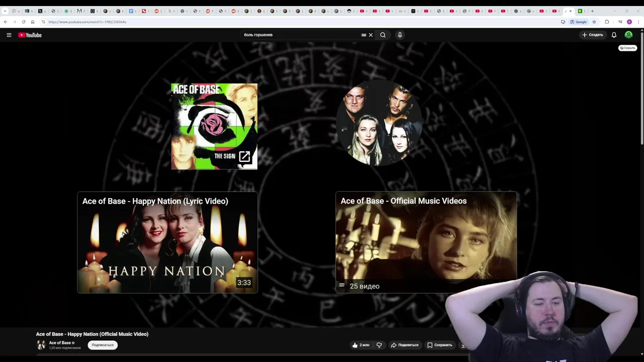Screen dimensions: 644x362
Task: Like the video (2 млн)
Action: [x=361, y=345]
